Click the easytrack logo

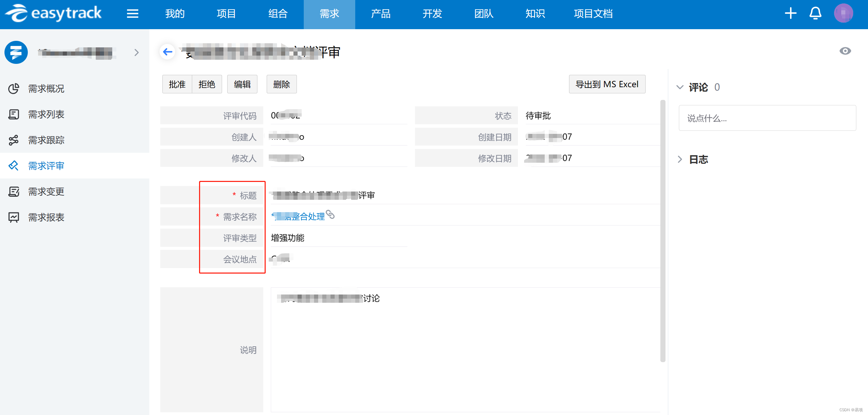tap(54, 13)
